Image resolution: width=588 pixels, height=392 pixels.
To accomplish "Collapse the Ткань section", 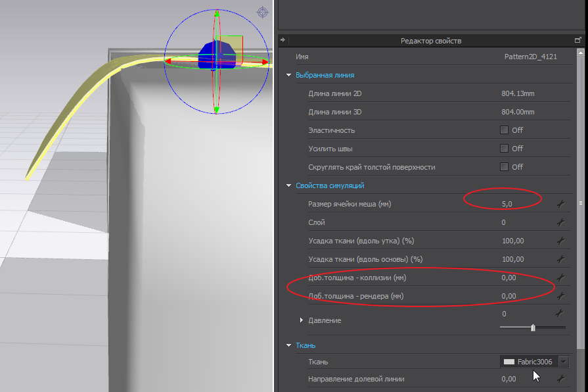I will coord(289,345).
